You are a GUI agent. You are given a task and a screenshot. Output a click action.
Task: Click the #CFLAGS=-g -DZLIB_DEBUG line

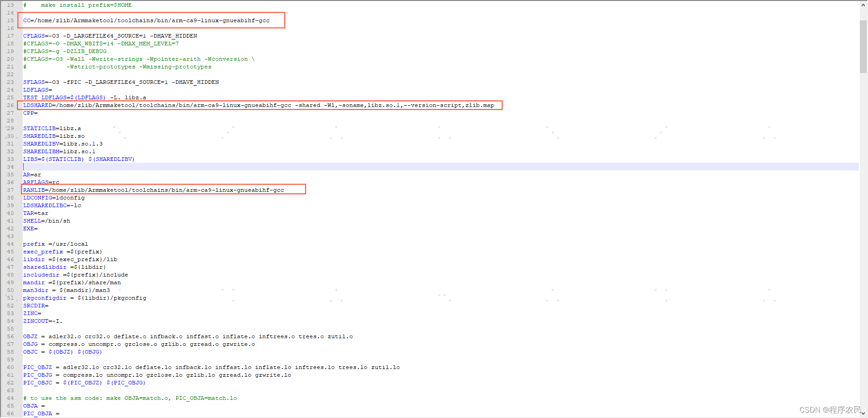(x=65, y=51)
